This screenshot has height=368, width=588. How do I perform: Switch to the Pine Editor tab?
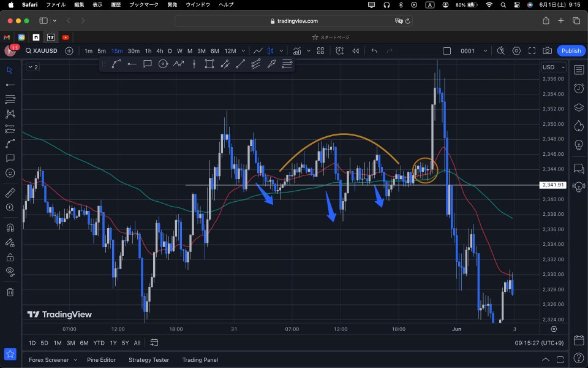(101, 360)
